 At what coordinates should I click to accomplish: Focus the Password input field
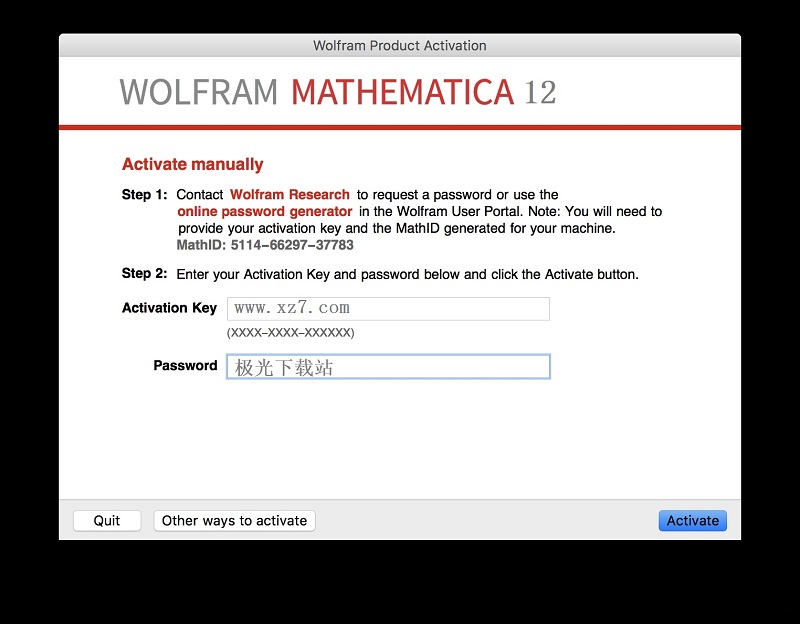(388, 366)
